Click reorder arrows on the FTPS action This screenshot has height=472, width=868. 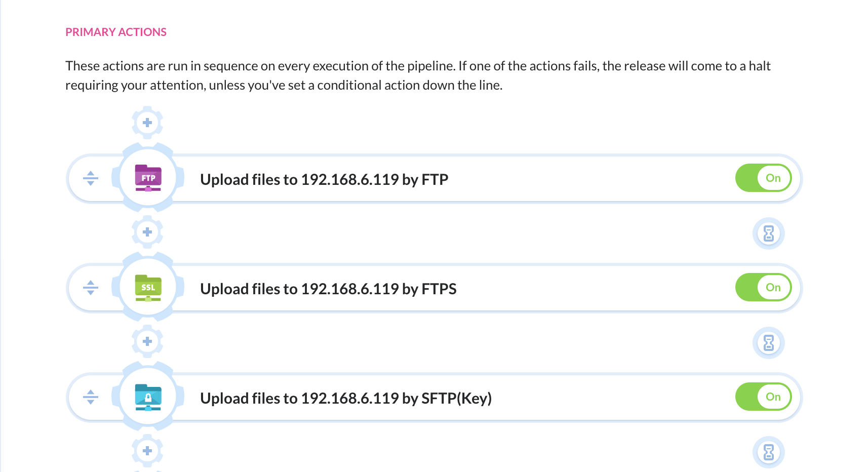pos(91,288)
